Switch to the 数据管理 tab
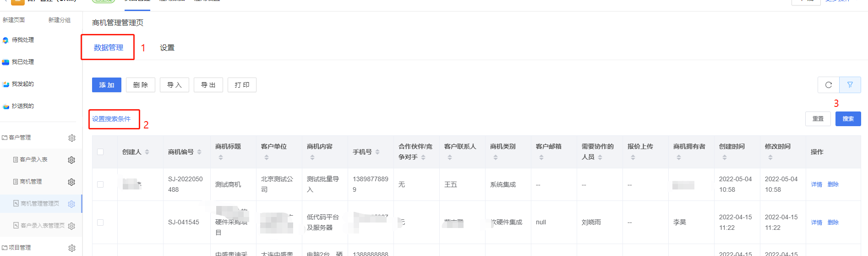 [x=109, y=48]
